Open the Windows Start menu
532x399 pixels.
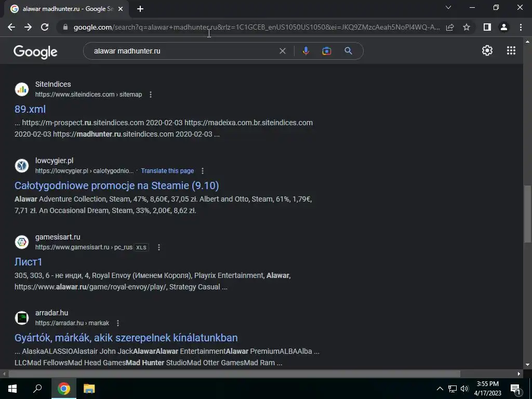click(x=12, y=389)
